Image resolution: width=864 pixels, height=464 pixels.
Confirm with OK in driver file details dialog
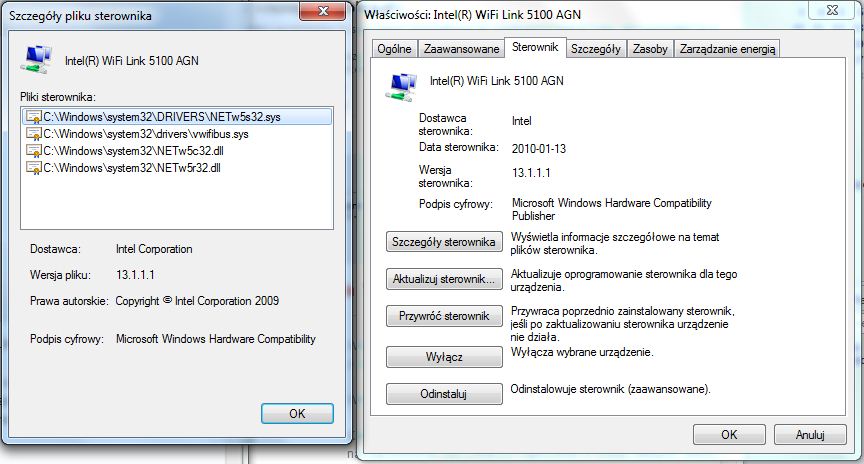click(297, 414)
